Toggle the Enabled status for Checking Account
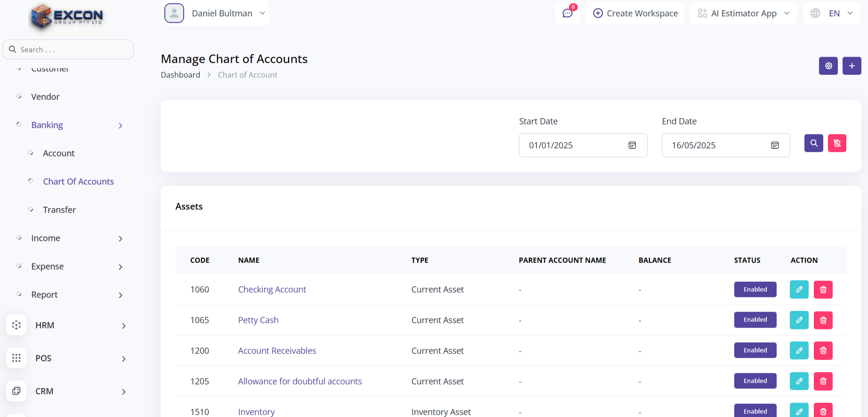The image size is (868, 417). click(x=755, y=290)
